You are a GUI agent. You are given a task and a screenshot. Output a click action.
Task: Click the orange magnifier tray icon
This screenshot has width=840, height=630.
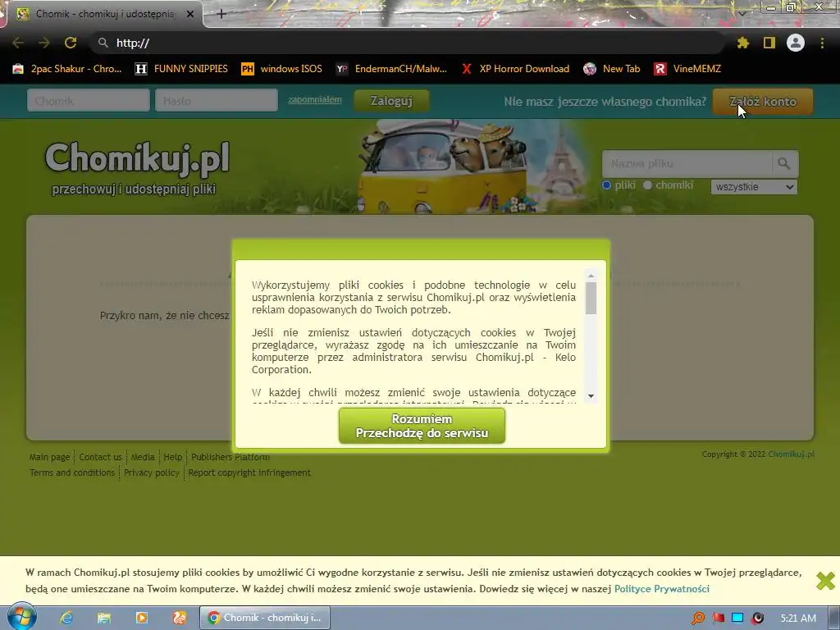[697, 618]
